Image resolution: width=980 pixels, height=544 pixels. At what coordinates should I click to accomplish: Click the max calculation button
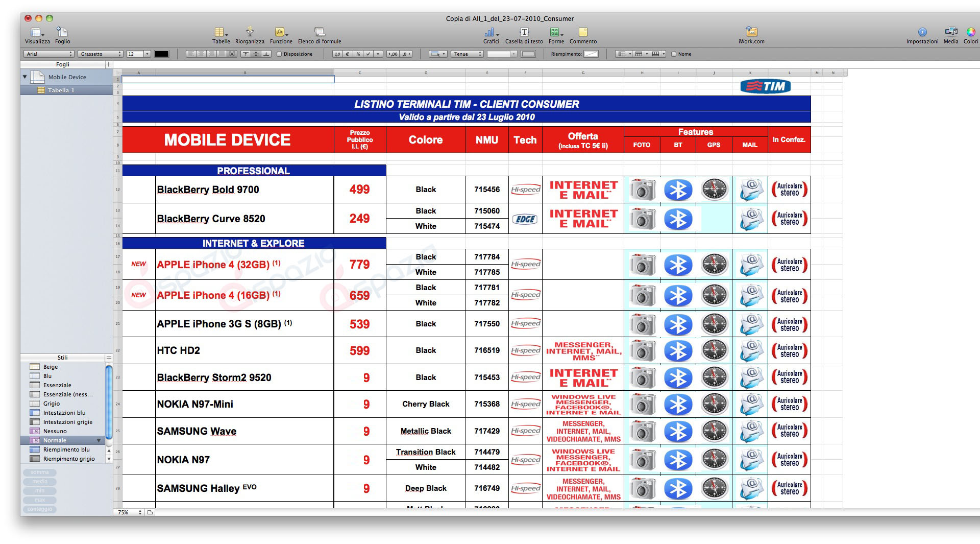[40, 500]
